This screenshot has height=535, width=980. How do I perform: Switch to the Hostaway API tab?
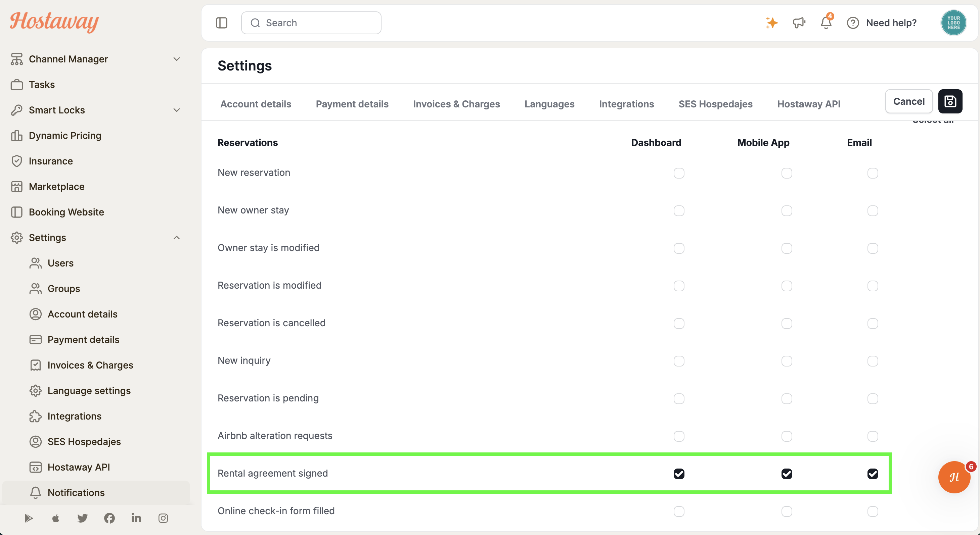(809, 104)
